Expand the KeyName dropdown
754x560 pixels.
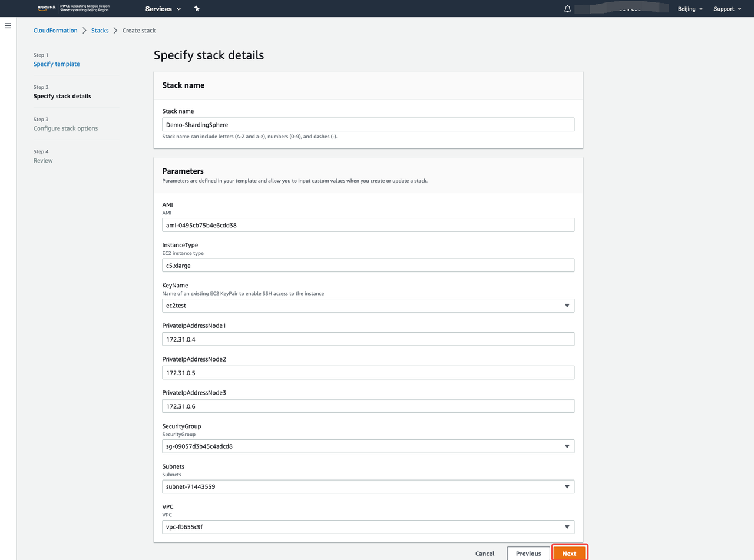click(x=368, y=306)
